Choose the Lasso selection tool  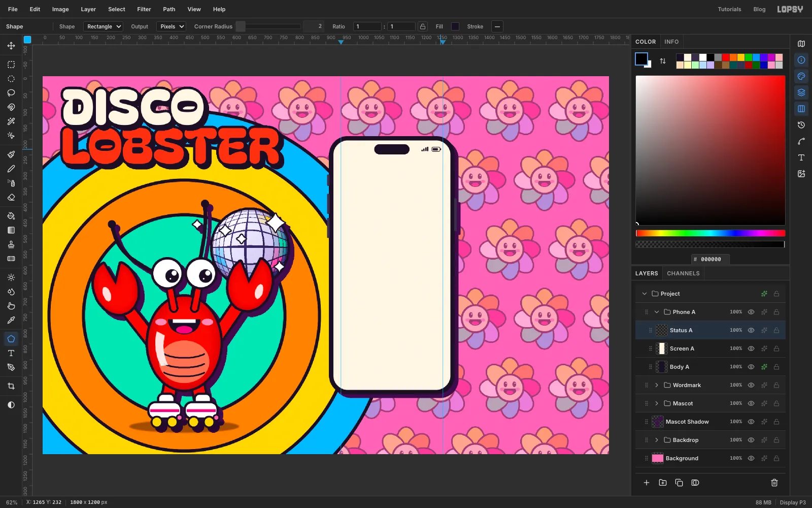tap(11, 93)
